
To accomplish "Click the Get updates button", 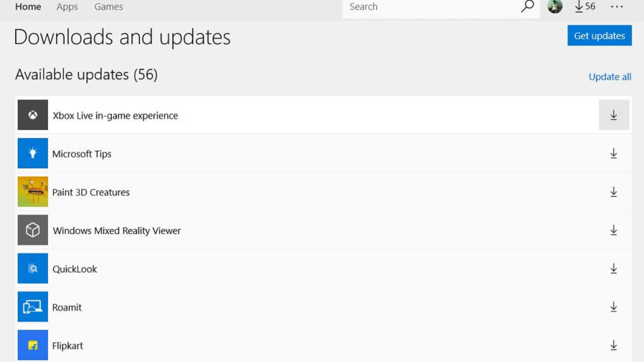I will [x=600, y=36].
